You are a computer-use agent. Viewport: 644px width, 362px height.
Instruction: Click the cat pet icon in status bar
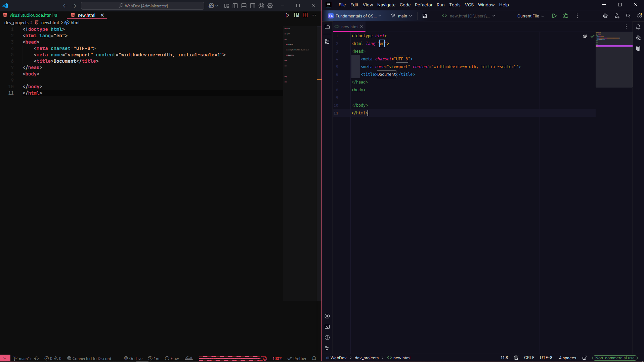click(189, 358)
